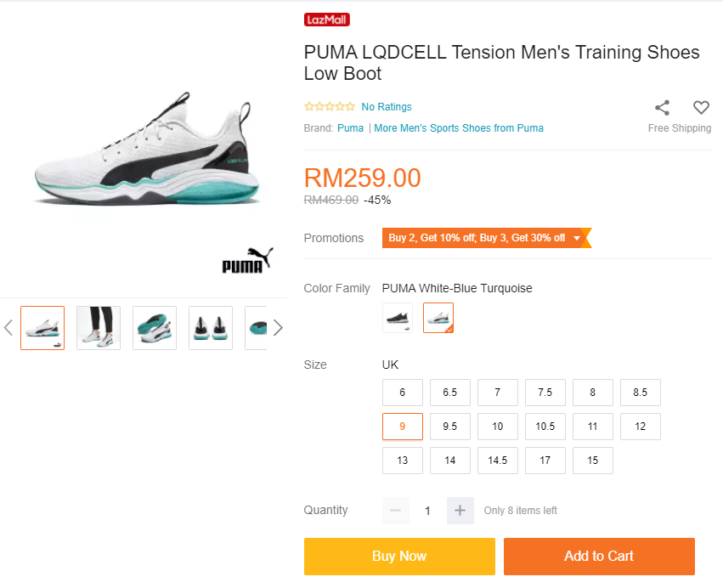The height and width of the screenshot is (588, 723).
Task: Click the Buy Now button
Action: 399,557
